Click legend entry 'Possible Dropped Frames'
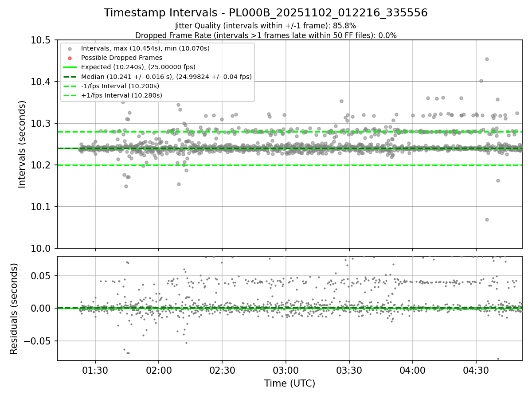This screenshot has height=399, width=532. (121, 58)
